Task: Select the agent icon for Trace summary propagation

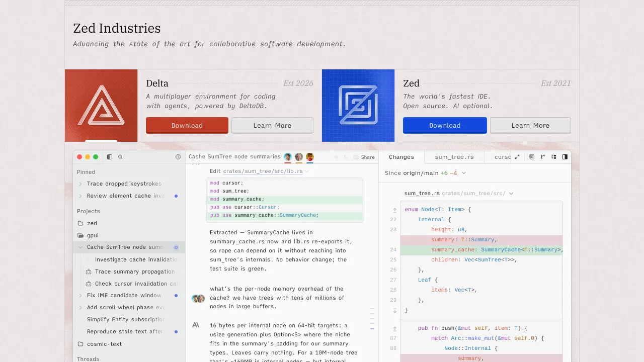Action: [89, 271]
